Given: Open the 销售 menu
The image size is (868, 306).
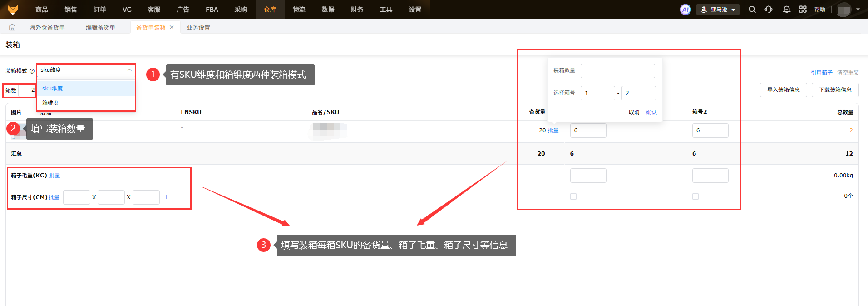Looking at the screenshot, I should (71, 10).
